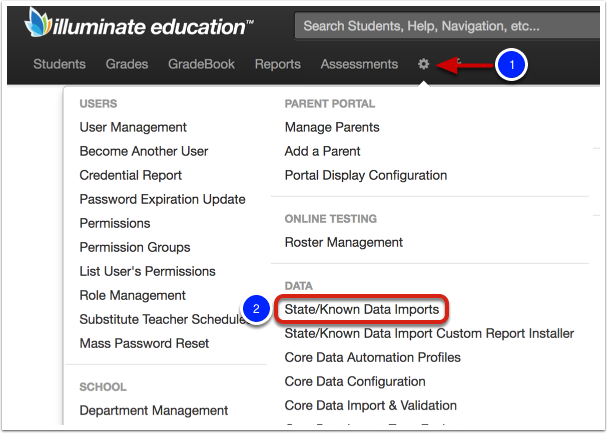Open the Reports navigation menu
Screen dimensions: 607x433
278,64
